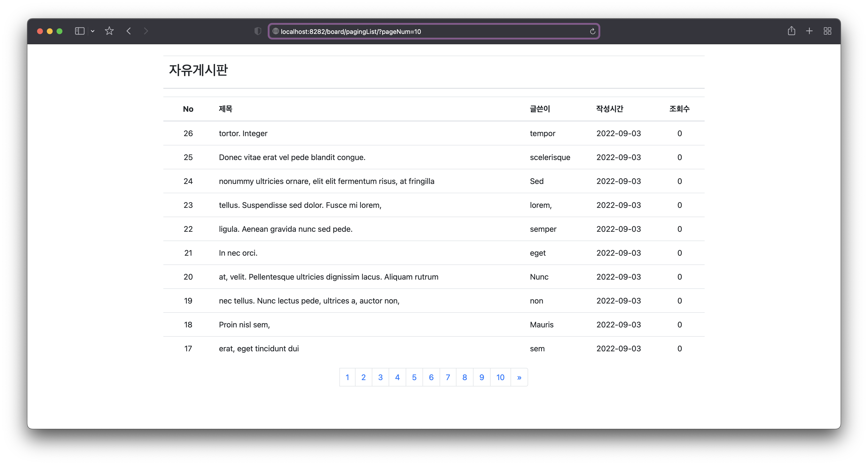Open post 'ligula. Aenean gravida nunc sed pede.'
Screen dimensions: 868x465
click(x=286, y=229)
